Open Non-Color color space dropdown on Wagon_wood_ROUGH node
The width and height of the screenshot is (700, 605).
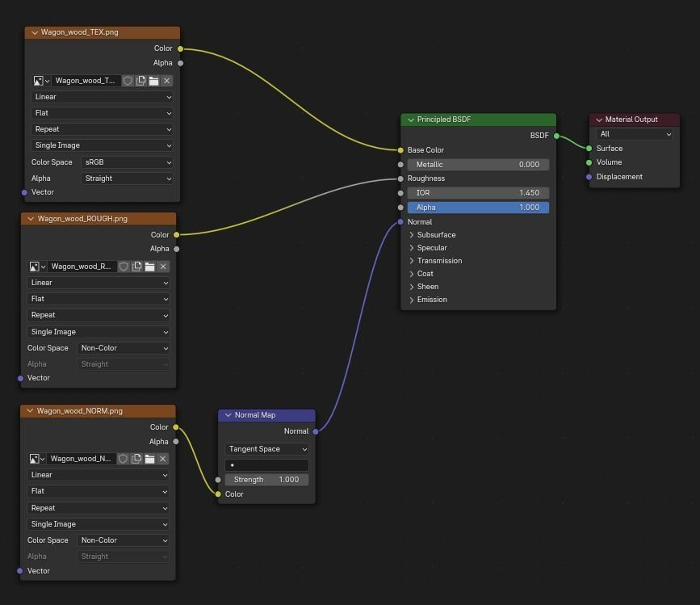coord(124,348)
